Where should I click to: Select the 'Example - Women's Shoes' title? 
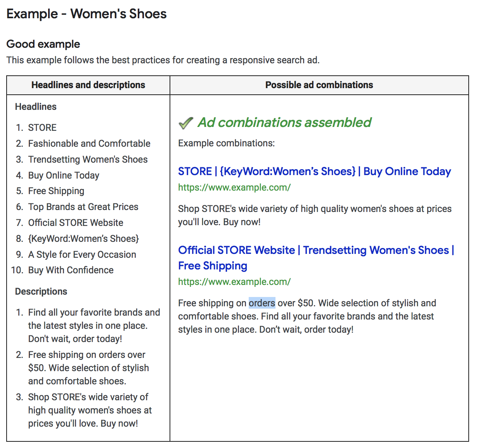tap(87, 14)
